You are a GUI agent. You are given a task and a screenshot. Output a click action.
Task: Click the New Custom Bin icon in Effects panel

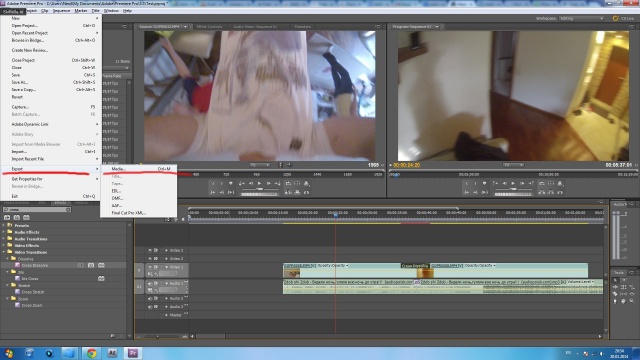click(x=113, y=336)
